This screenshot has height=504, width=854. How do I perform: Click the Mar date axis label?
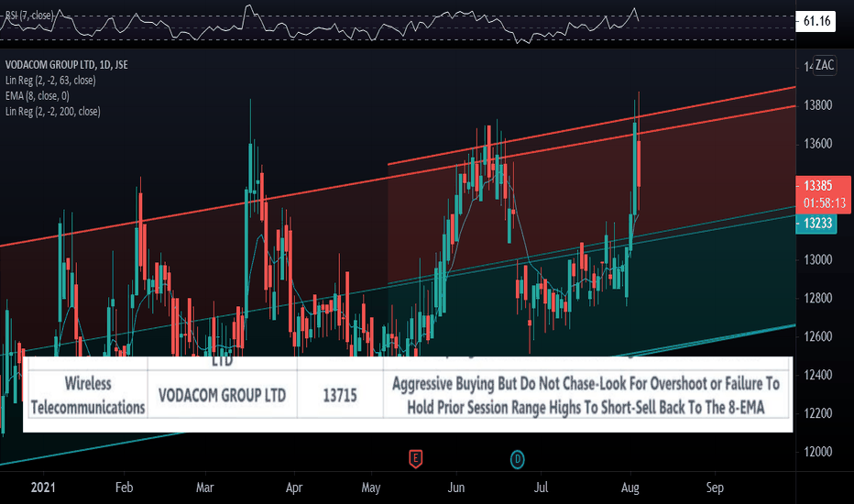click(x=204, y=488)
